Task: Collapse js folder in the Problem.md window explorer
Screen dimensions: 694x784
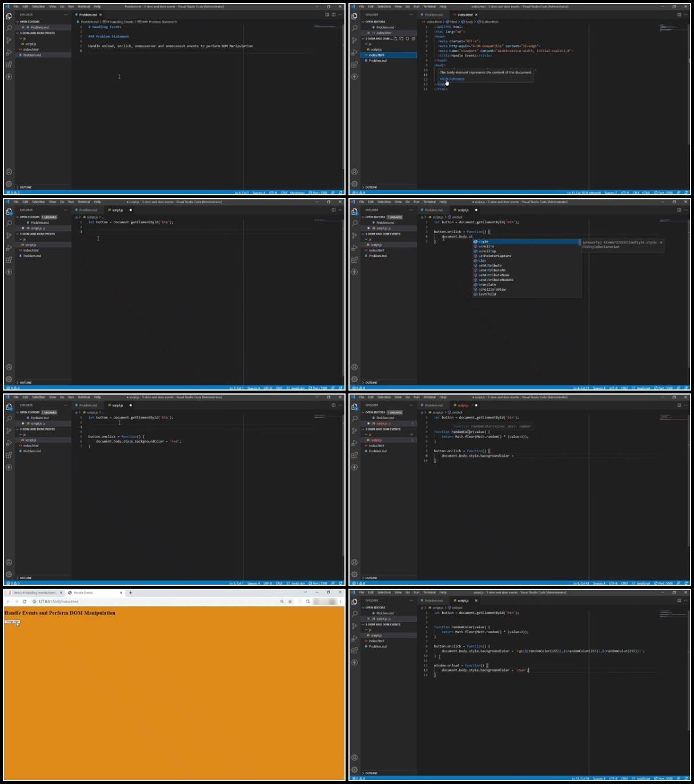Action: 23,38
